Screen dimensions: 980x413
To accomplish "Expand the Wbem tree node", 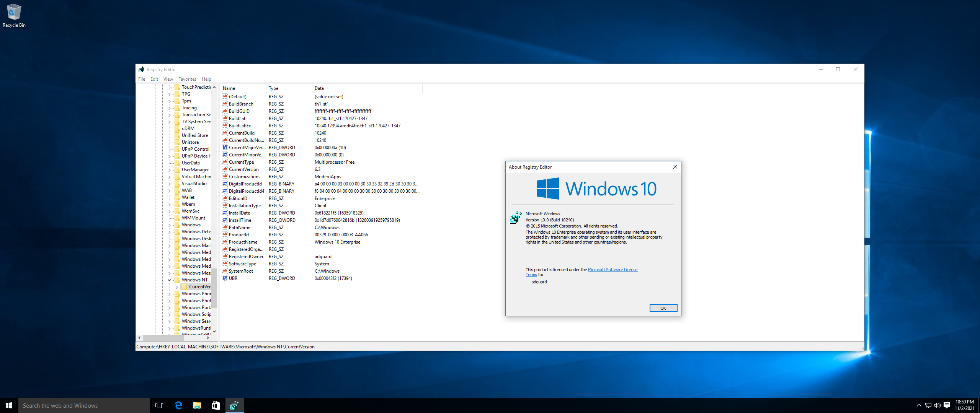I will pos(169,204).
